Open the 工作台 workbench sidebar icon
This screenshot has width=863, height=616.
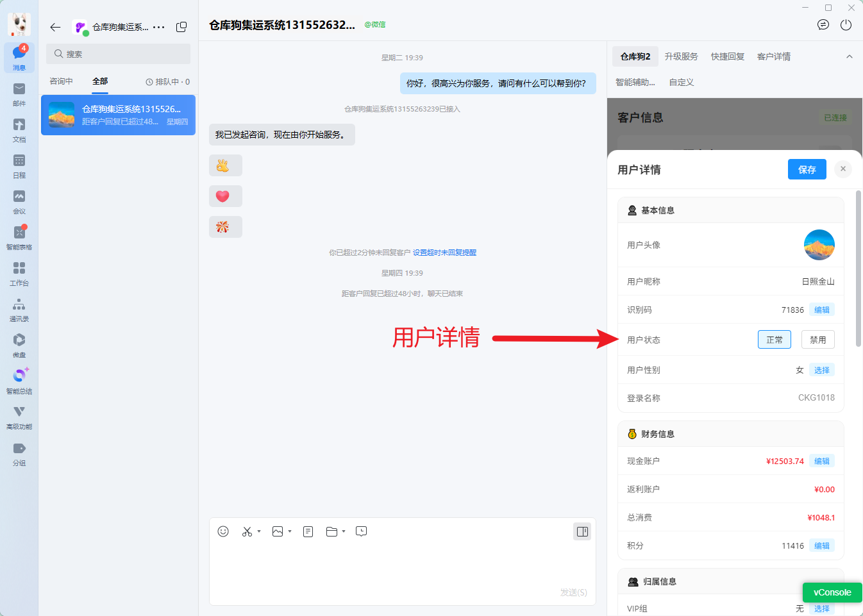point(19,273)
